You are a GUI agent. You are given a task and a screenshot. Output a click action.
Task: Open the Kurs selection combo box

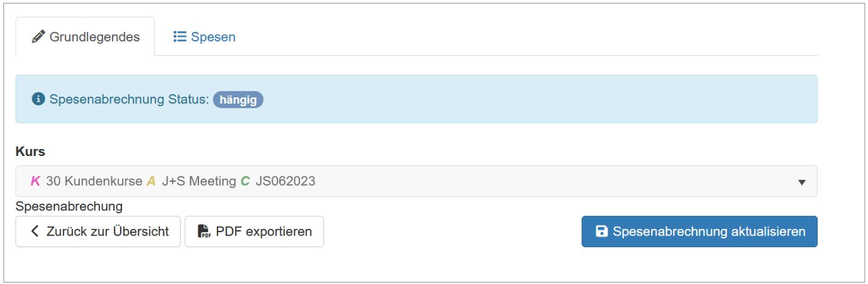pos(416,181)
